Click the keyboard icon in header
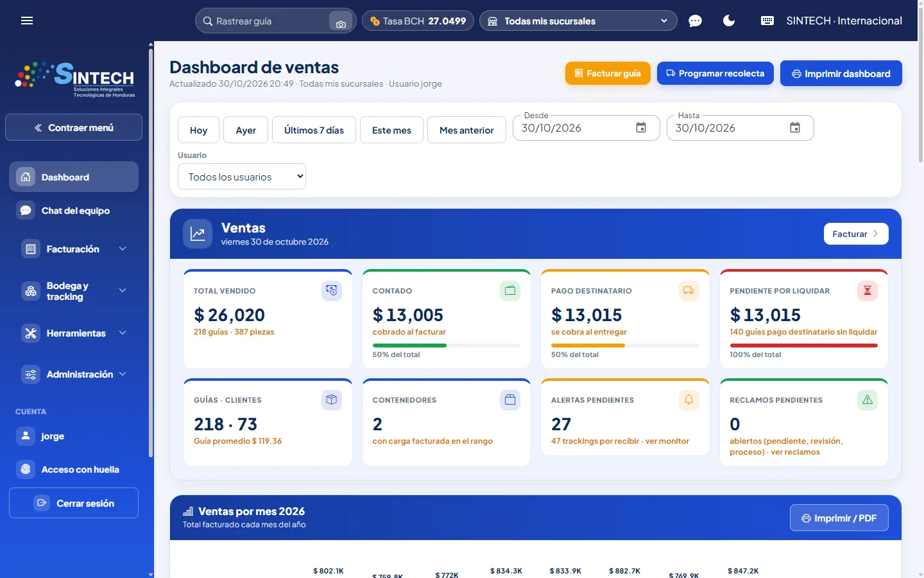 pos(767,21)
